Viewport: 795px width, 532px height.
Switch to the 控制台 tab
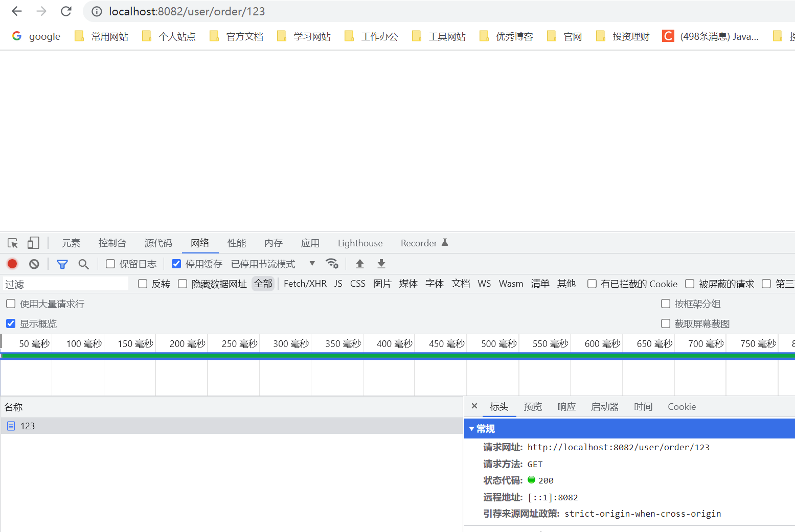(x=112, y=243)
